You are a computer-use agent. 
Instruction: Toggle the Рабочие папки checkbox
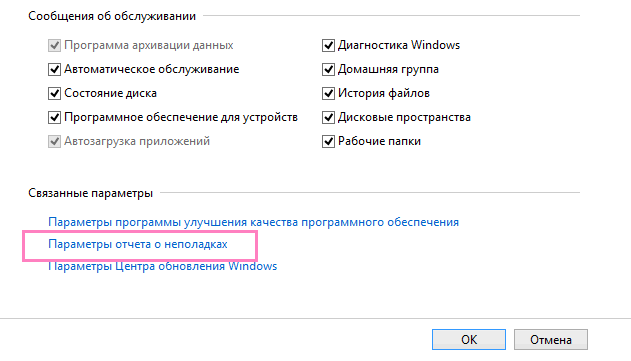[328, 141]
